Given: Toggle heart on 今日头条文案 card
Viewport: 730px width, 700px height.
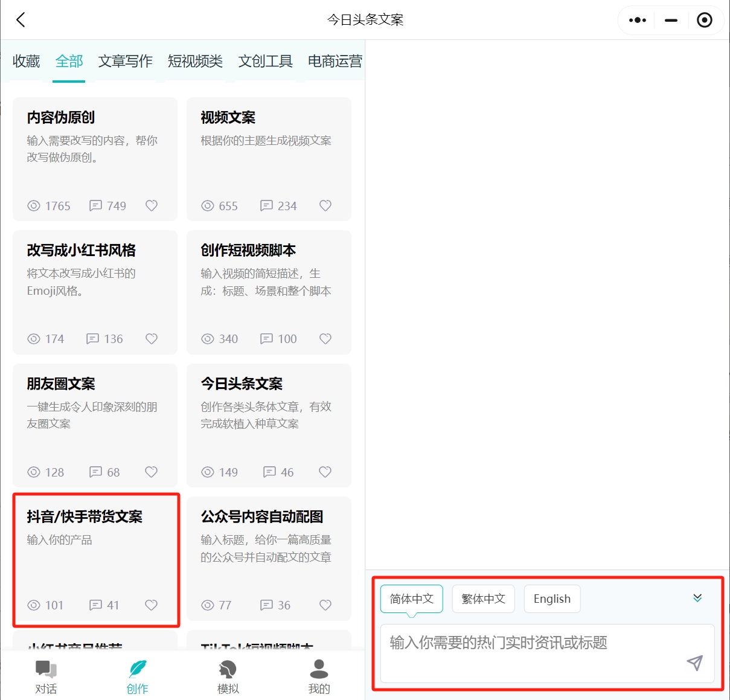Looking at the screenshot, I should [325, 472].
